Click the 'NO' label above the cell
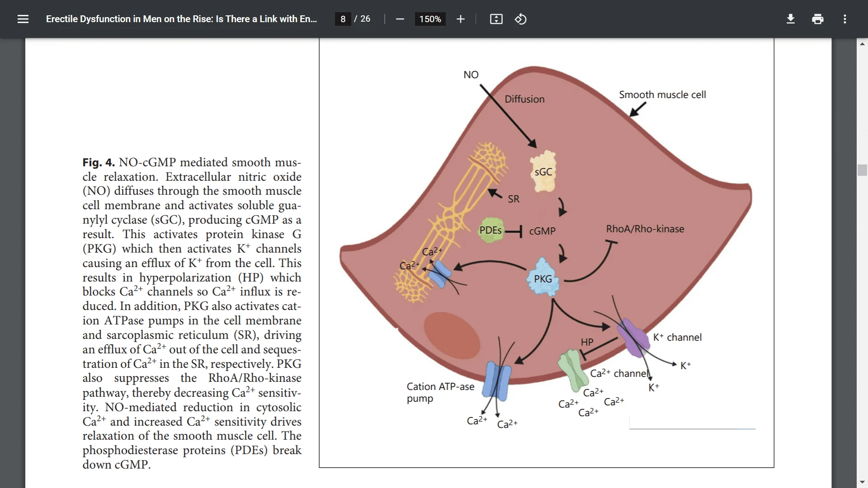Viewport: 868px width, 488px height. (x=471, y=75)
